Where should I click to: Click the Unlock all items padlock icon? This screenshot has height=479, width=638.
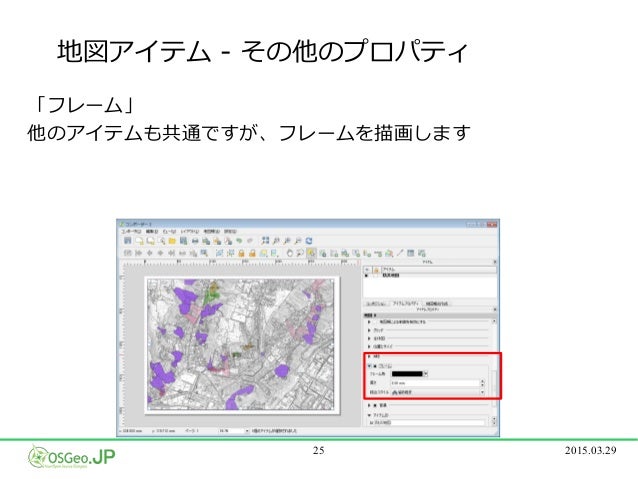click(x=252, y=253)
